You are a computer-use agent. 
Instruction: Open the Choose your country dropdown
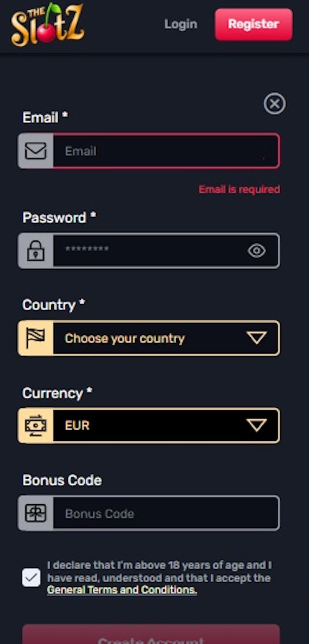tap(149, 338)
